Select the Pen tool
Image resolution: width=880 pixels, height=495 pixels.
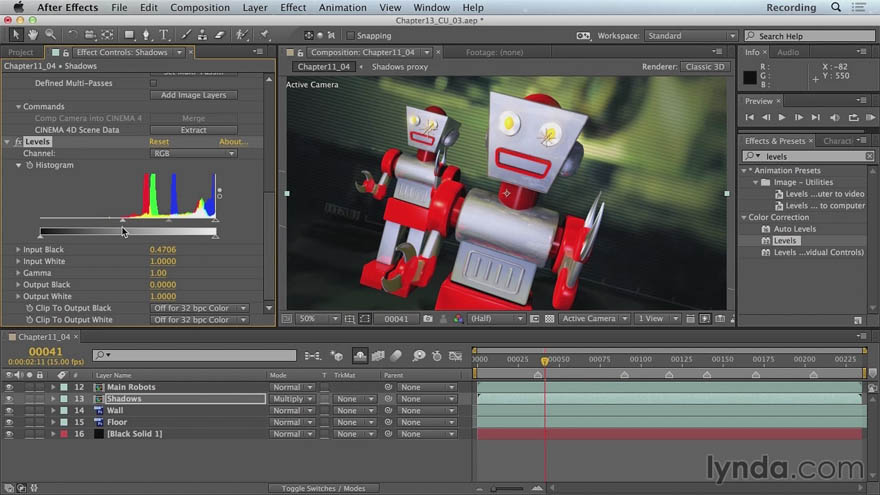coord(146,35)
